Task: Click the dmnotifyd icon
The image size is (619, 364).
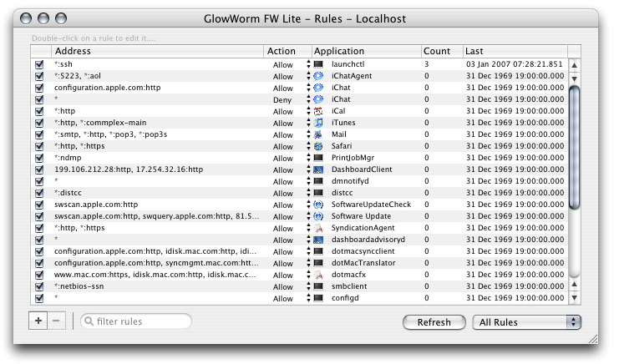Action: (x=318, y=181)
